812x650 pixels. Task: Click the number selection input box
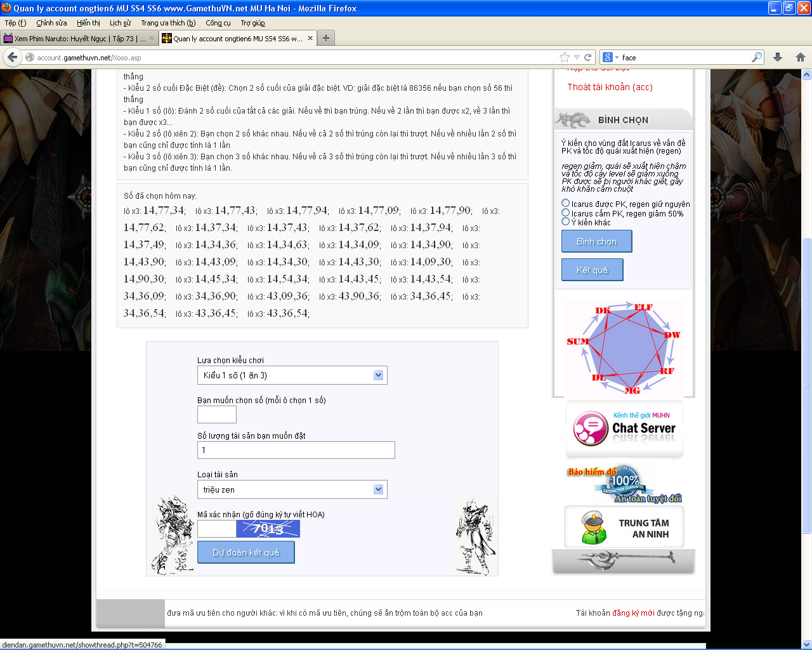(217, 415)
